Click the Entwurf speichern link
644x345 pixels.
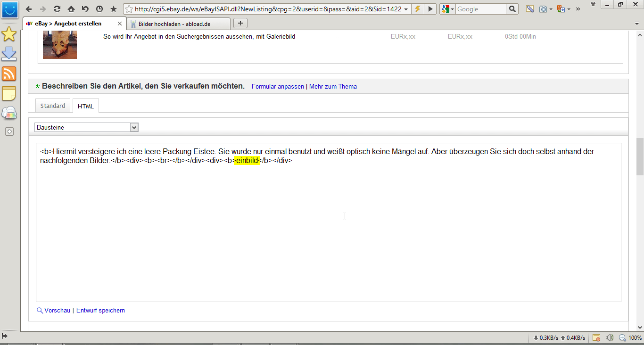click(x=100, y=311)
